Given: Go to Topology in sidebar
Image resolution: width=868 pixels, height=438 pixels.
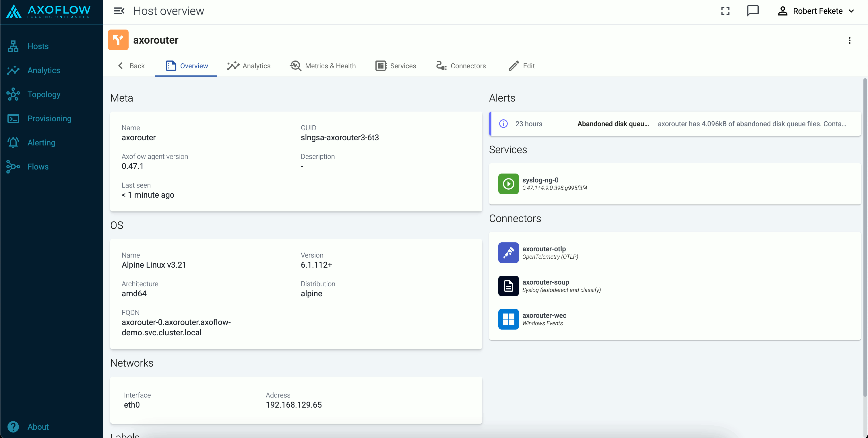Looking at the screenshot, I should pos(44,95).
